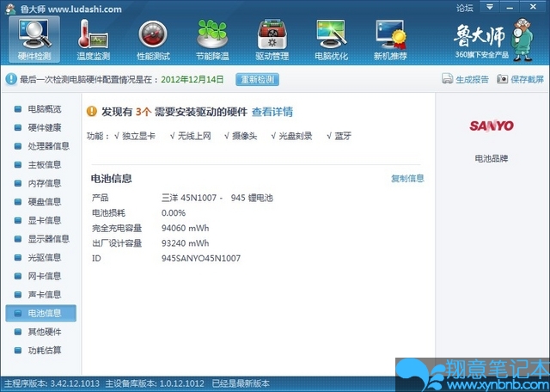The image size is (550, 392).
Task: Select 硬盘信息 in the sidebar
Action: [44, 202]
